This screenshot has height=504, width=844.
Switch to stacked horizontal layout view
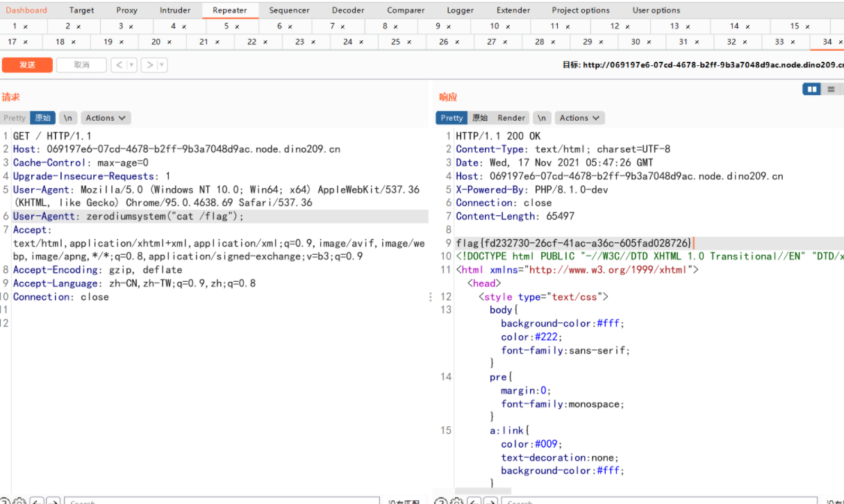point(830,90)
